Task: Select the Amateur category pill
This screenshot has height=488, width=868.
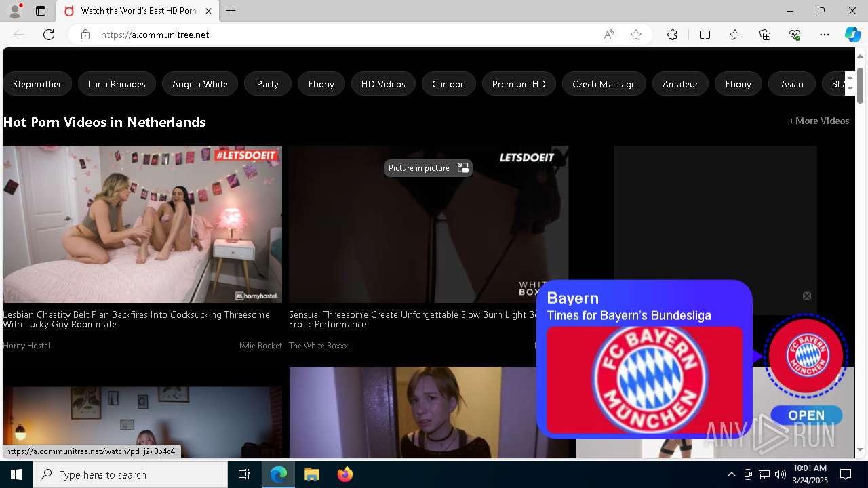Action: point(680,84)
